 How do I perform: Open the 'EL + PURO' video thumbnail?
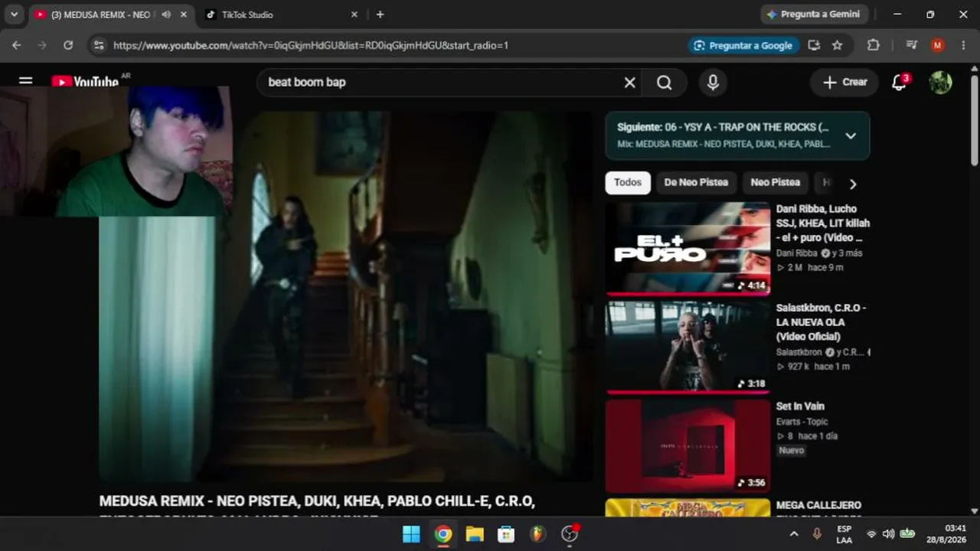coord(688,248)
